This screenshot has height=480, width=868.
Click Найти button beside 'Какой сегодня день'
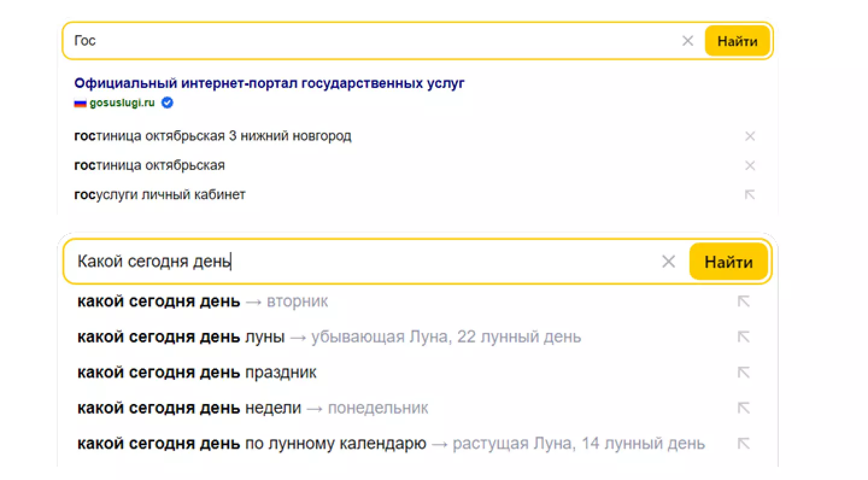[x=729, y=262]
